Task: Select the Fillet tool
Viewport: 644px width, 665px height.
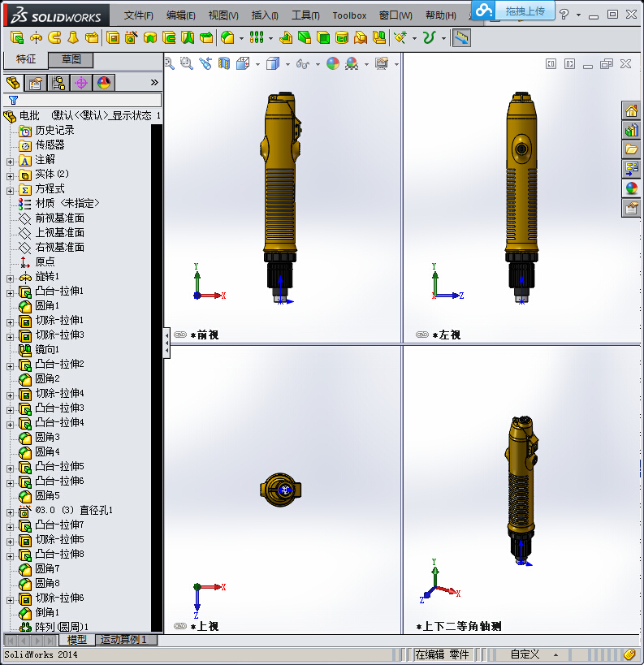Action: tap(228, 37)
